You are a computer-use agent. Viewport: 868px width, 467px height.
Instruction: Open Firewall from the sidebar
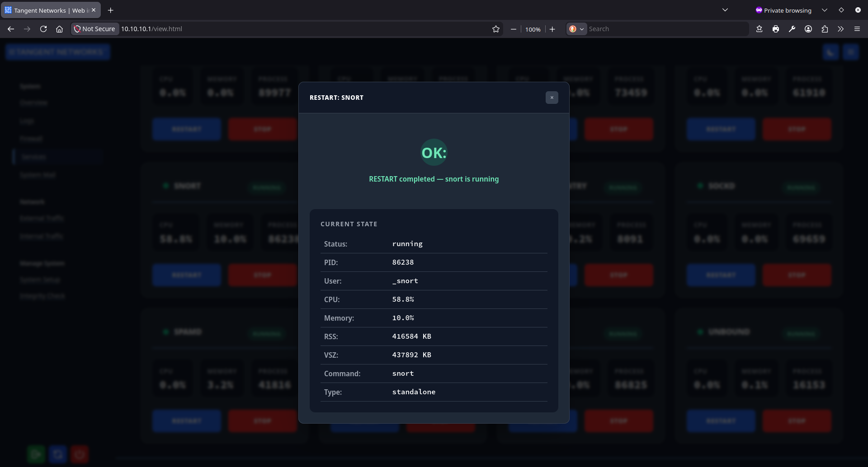[31, 139]
